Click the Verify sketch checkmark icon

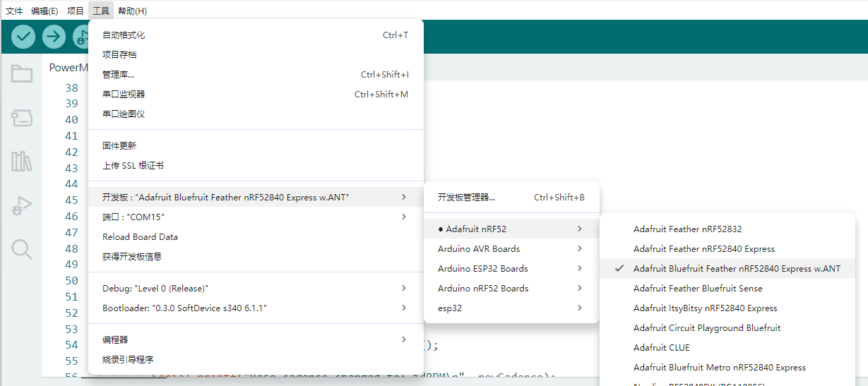pyautogui.click(x=23, y=37)
